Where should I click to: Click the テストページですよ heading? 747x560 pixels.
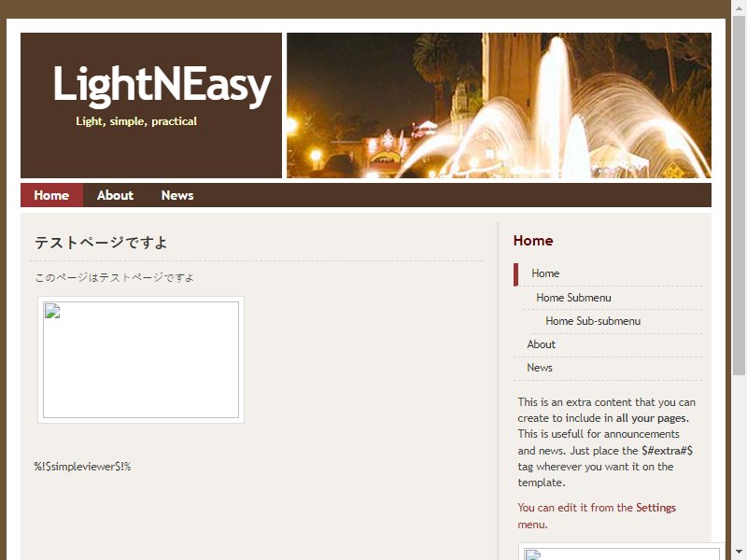101,243
